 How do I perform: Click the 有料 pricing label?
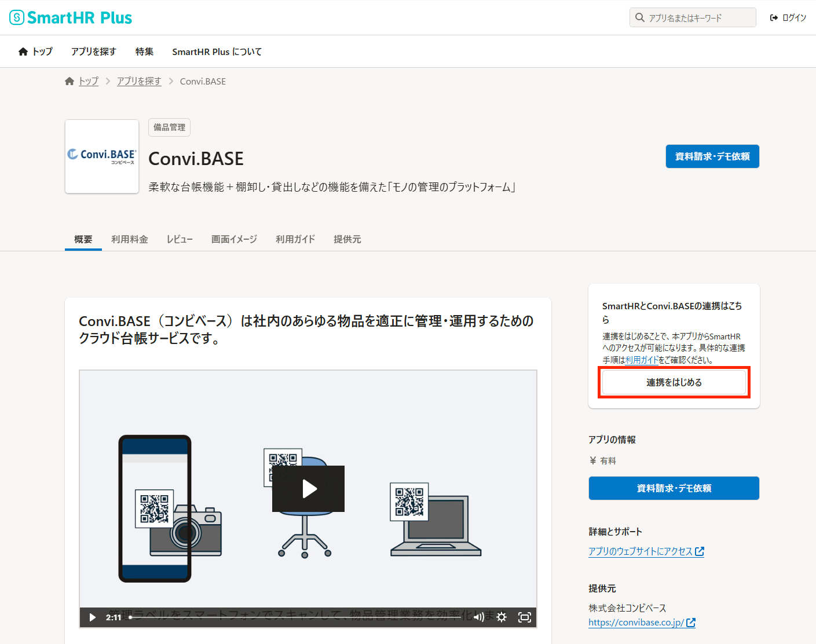608,461
